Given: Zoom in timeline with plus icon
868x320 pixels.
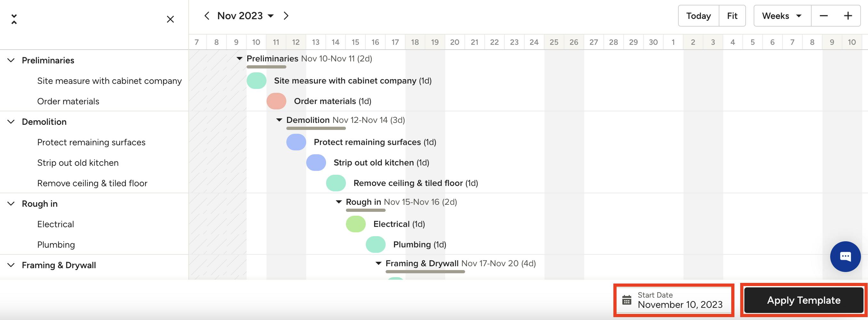Looking at the screenshot, I should 848,16.
